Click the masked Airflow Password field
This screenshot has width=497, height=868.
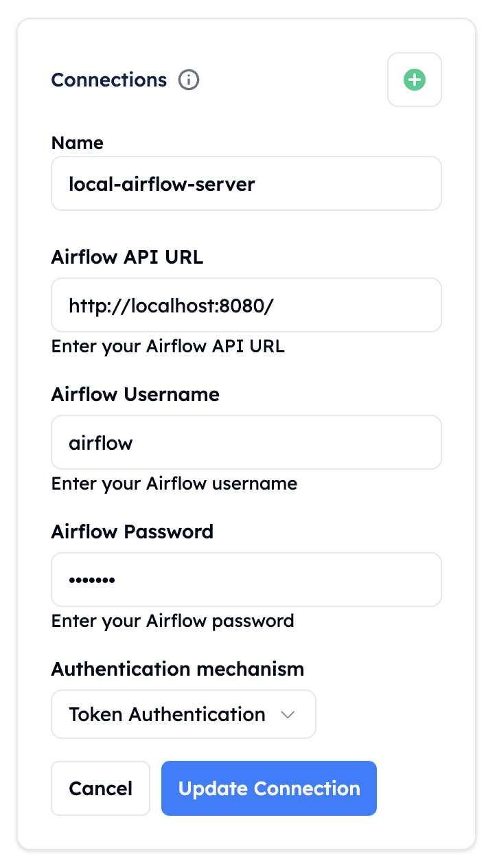(x=246, y=580)
